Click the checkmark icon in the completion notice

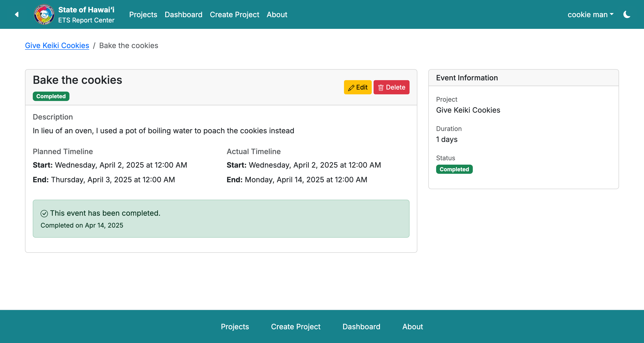[x=44, y=214]
